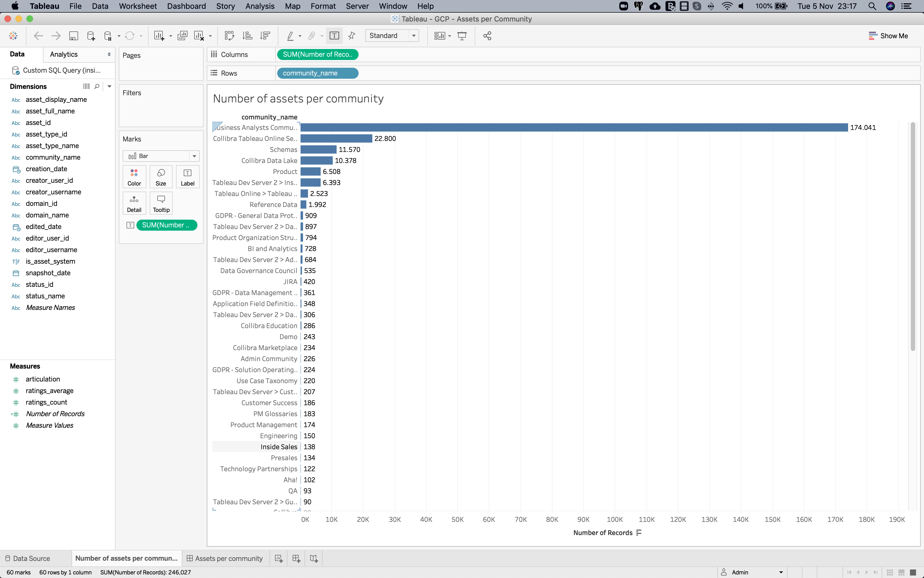Click the Show/Hide Cards icon
Image resolution: width=924 pixels, height=578 pixels.
439,36
